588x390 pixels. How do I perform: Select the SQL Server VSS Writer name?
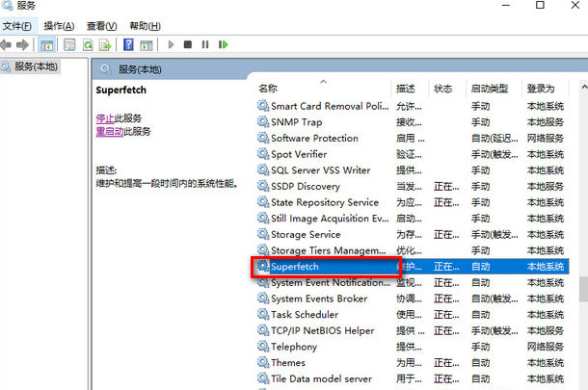tap(320, 170)
